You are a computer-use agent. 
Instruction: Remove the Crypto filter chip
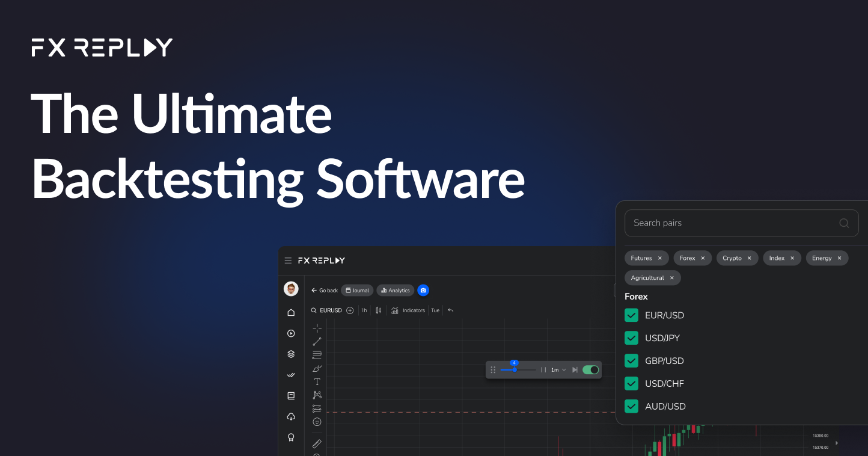pos(750,257)
